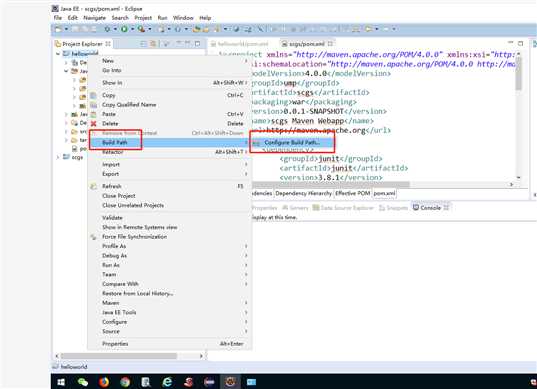Choose Validate in the context menu
537x389 pixels.
point(169,218)
